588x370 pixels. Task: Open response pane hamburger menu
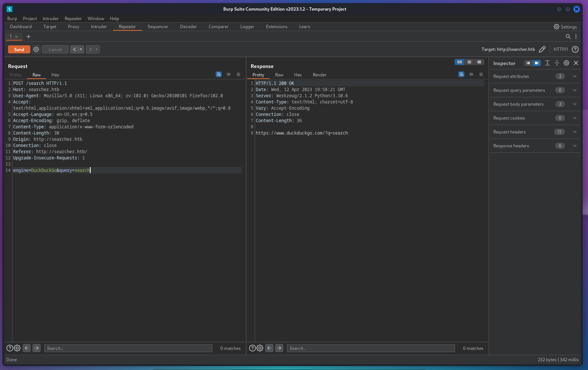pyautogui.click(x=481, y=74)
